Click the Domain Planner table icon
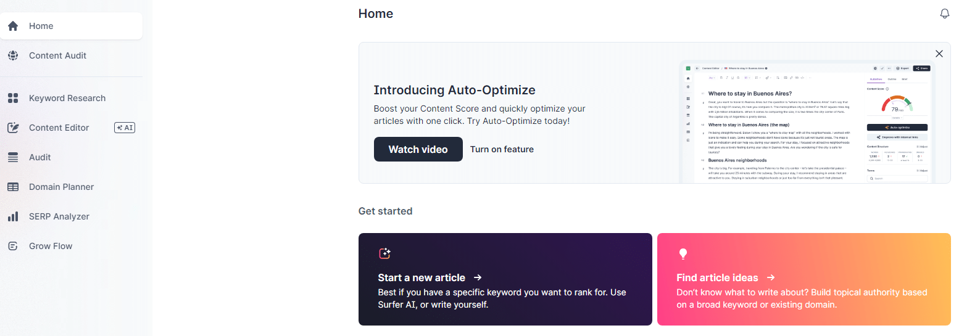 tap(13, 187)
